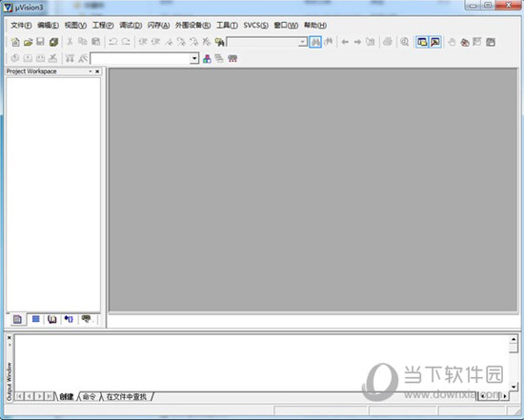
Task: Click the Target options wand icon
Action: [83, 58]
